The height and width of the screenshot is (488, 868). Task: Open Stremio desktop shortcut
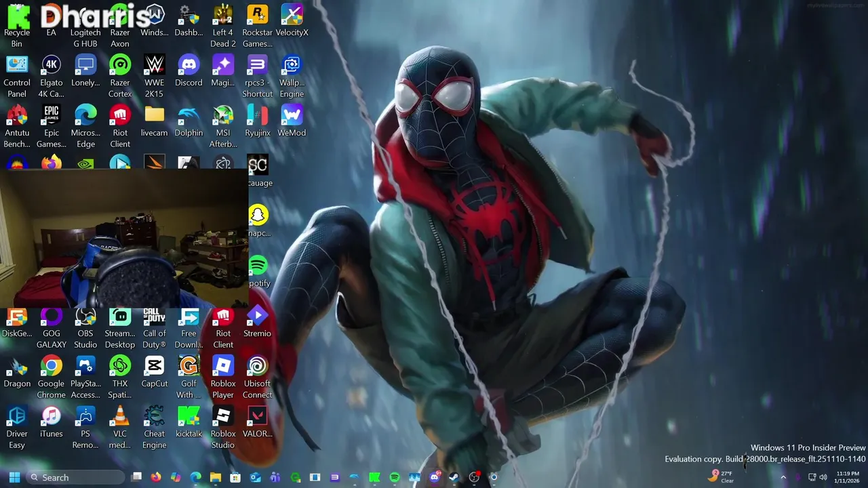coord(257,321)
